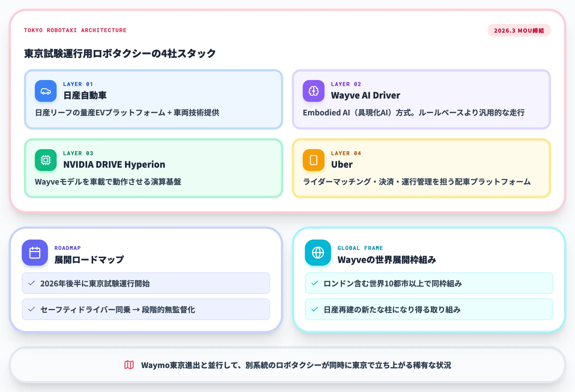Screen dimensions: 575x392
Task: Select the row セーフティドライバー同乗 → 段階的無監督化
Action: [x=146, y=309]
